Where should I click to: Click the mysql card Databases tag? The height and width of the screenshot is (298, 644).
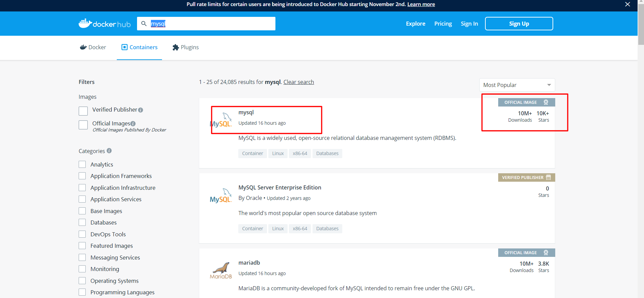coord(327,153)
